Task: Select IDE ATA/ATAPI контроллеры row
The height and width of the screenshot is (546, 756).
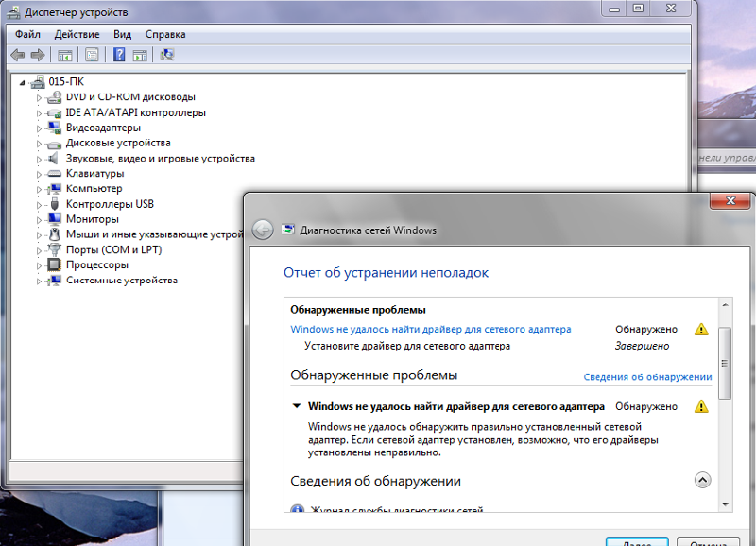Action: tap(135, 113)
